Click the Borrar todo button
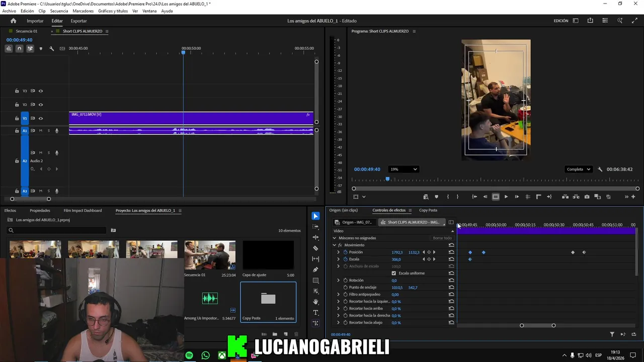Viewport: 644px width, 362px height. tap(442, 238)
